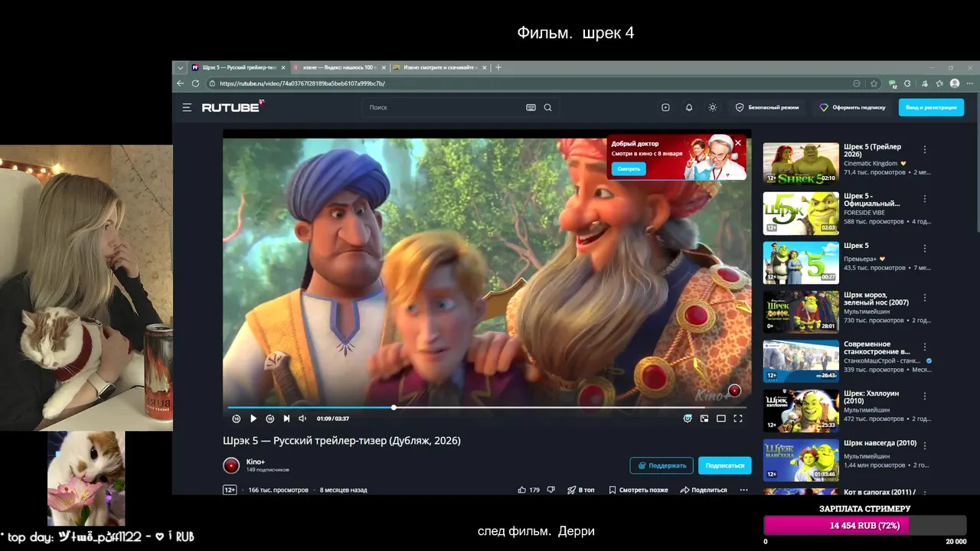Enable picture-in-picture mode

pyautogui.click(x=704, y=419)
